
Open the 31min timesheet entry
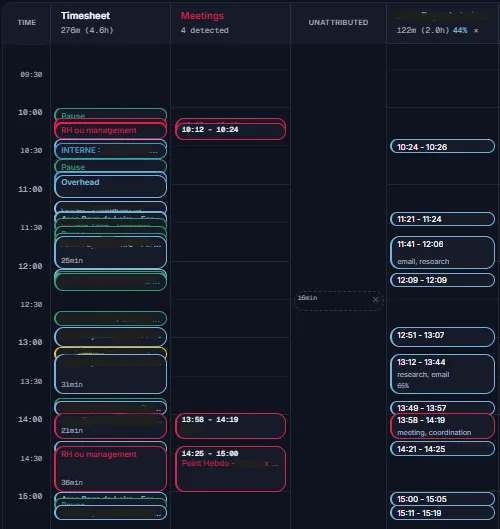click(x=110, y=374)
